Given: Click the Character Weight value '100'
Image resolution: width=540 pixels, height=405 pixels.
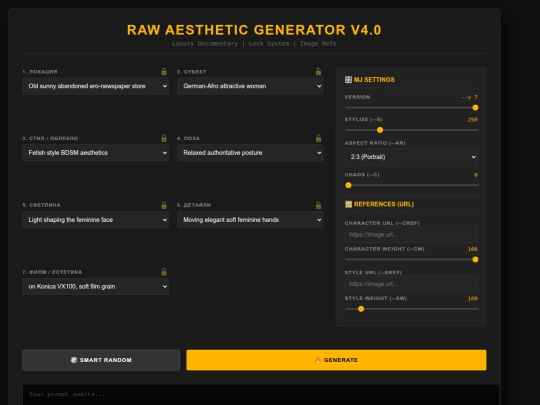Looking at the screenshot, I should click(472, 249).
